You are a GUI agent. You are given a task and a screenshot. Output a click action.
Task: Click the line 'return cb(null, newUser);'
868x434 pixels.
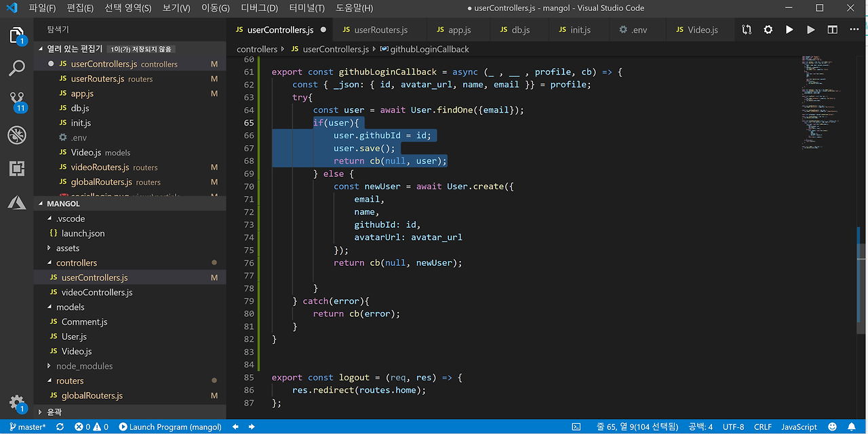click(x=397, y=263)
